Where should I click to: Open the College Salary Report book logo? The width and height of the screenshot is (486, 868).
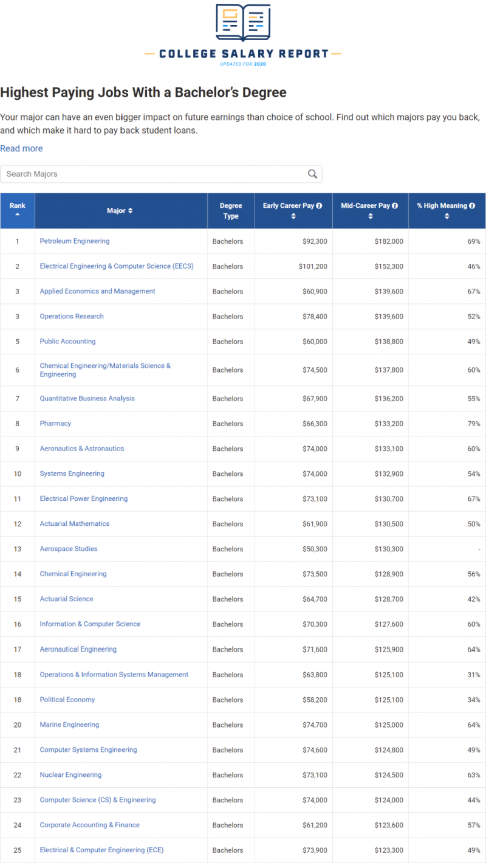(243, 23)
